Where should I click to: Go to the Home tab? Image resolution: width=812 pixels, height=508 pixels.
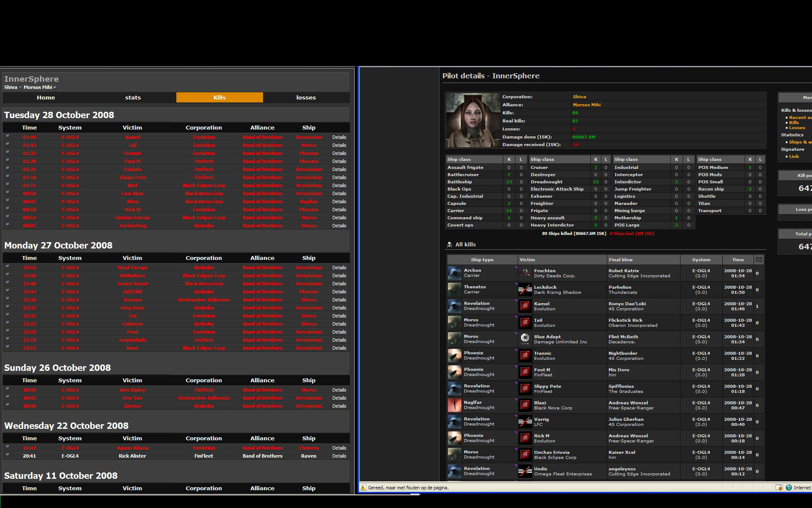pos(46,97)
